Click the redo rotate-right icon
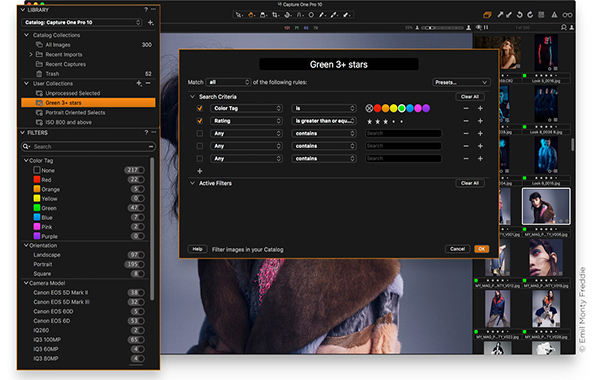The image size is (600, 380). coord(530,15)
